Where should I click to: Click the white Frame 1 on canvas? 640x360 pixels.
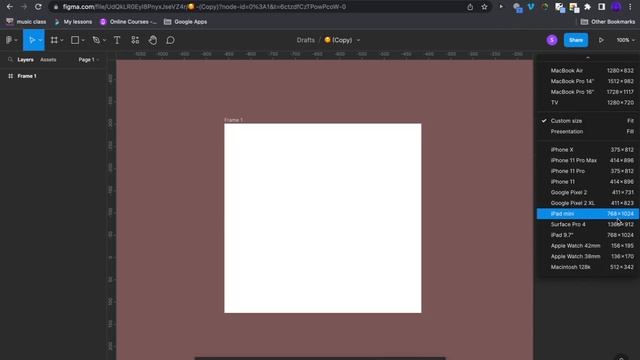coord(322,218)
